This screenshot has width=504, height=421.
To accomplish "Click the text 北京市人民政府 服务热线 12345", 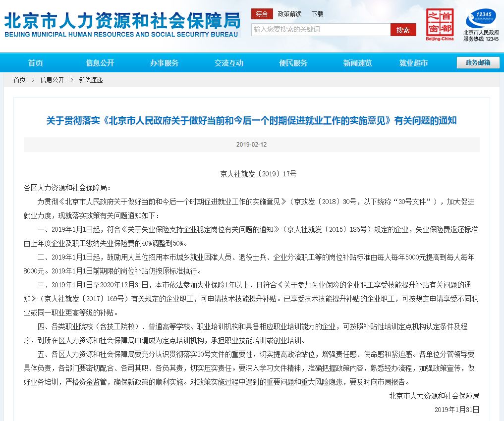I will [x=481, y=36].
